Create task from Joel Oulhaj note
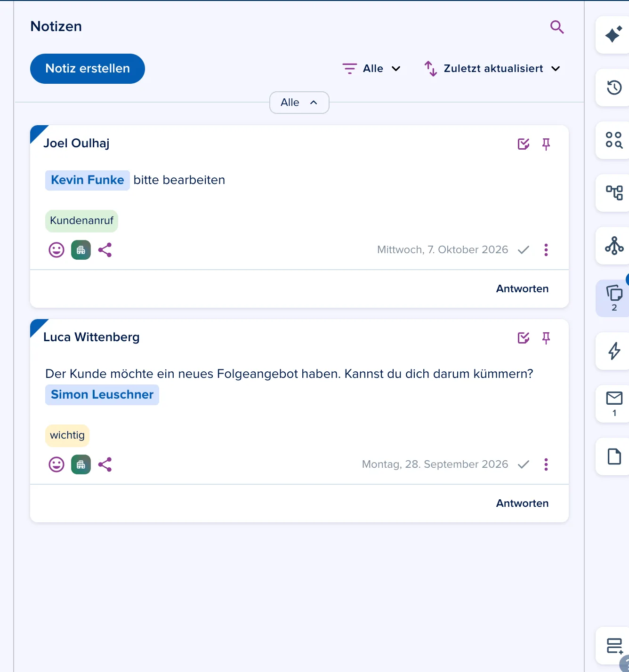The image size is (629, 672). [524, 144]
